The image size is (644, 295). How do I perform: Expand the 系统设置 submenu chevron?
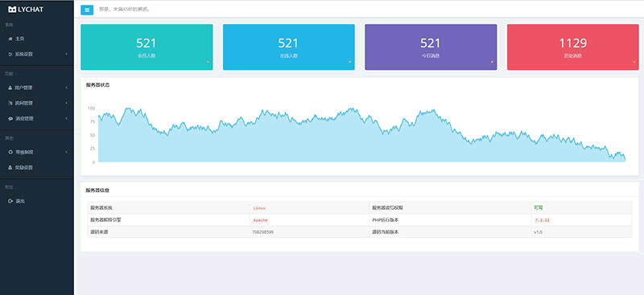coord(66,54)
